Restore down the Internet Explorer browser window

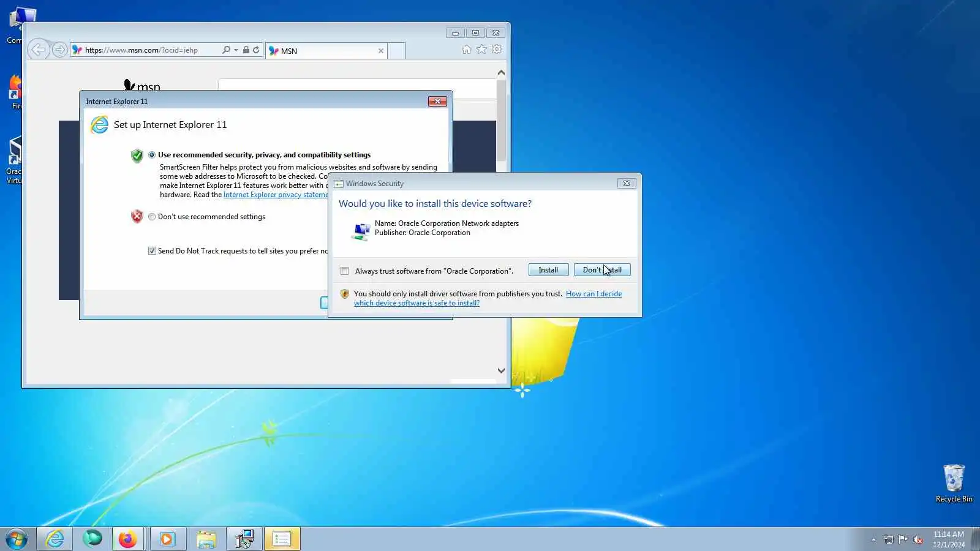475,33
